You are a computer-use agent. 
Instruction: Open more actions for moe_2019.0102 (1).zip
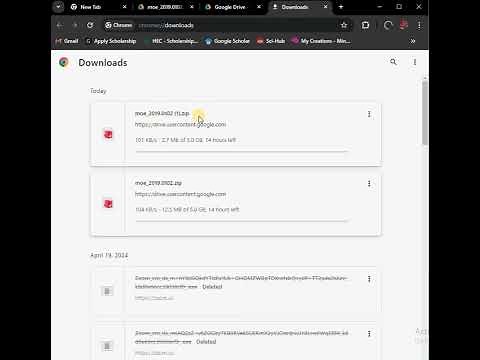[369, 114]
